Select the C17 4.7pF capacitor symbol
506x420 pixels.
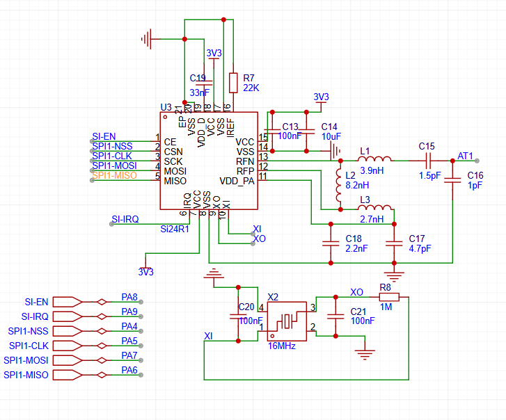pyautogui.click(x=394, y=243)
